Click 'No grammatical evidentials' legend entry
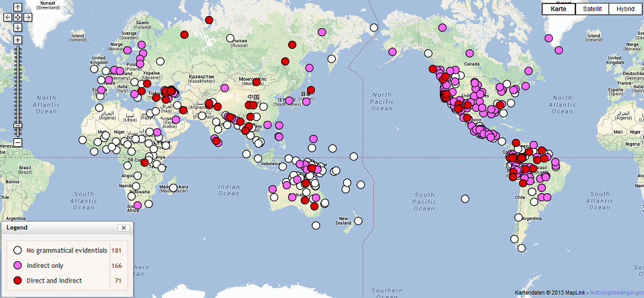 coord(66,250)
